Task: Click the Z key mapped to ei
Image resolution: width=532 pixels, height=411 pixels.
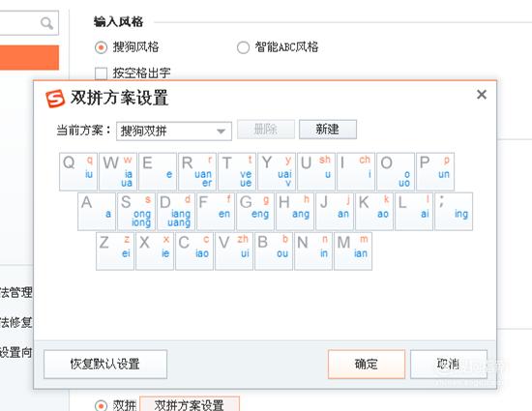Action: pyautogui.click(x=115, y=251)
